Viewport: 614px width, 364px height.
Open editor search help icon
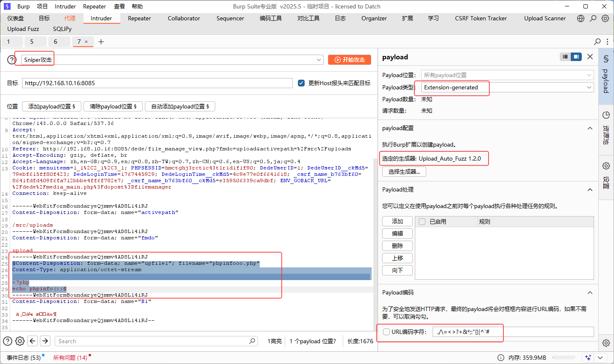click(8, 341)
